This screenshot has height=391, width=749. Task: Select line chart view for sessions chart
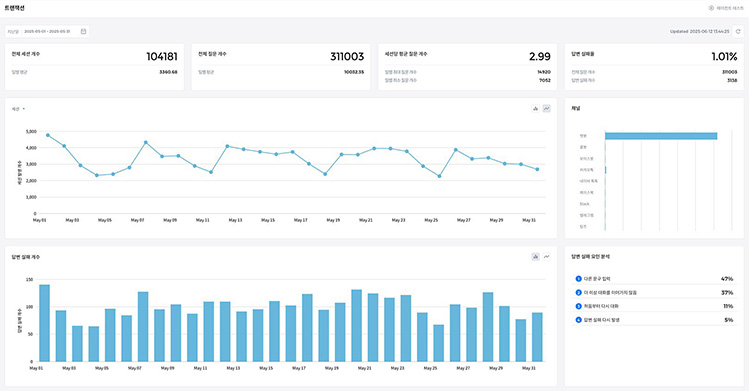click(x=546, y=109)
